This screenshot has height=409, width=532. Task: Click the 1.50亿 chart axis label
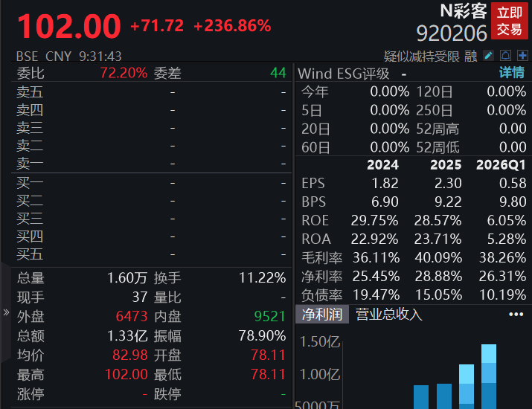click(320, 342)
